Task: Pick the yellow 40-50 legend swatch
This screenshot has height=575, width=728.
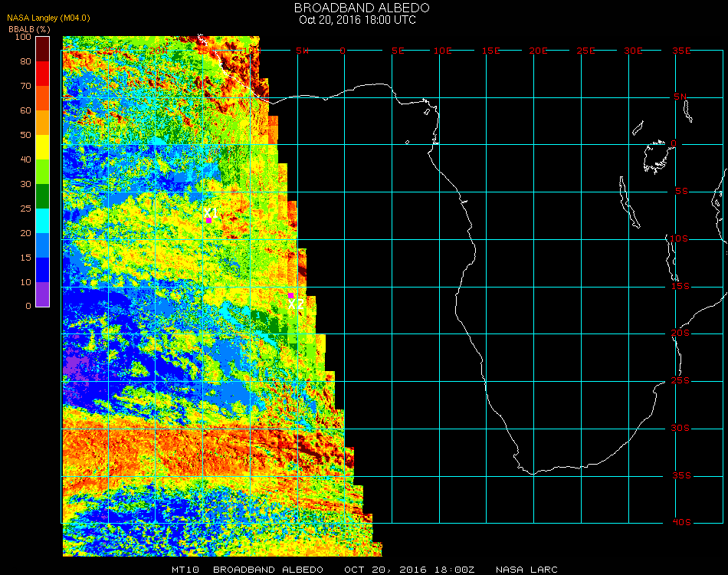Action: [43, 147]
